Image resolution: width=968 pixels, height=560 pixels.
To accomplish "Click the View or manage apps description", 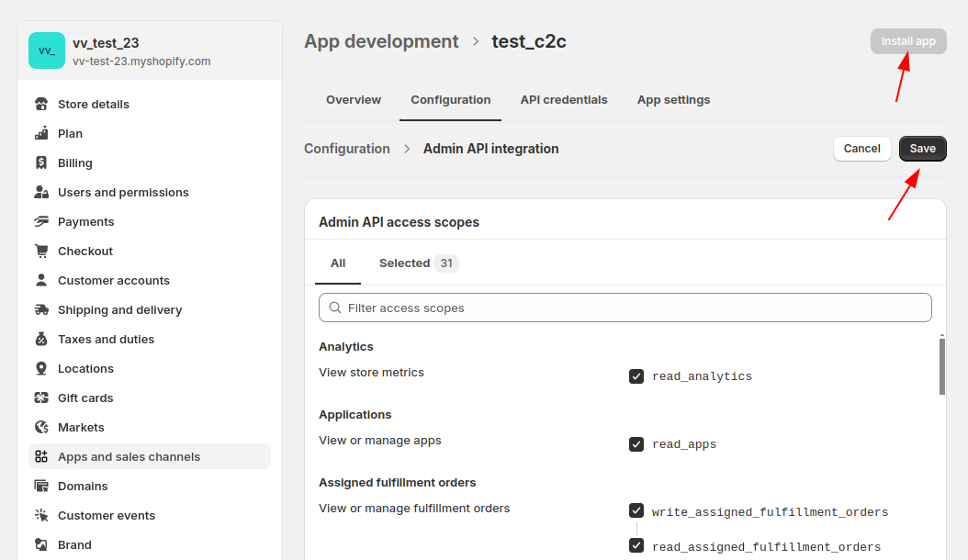I will (x=379, y=441).
